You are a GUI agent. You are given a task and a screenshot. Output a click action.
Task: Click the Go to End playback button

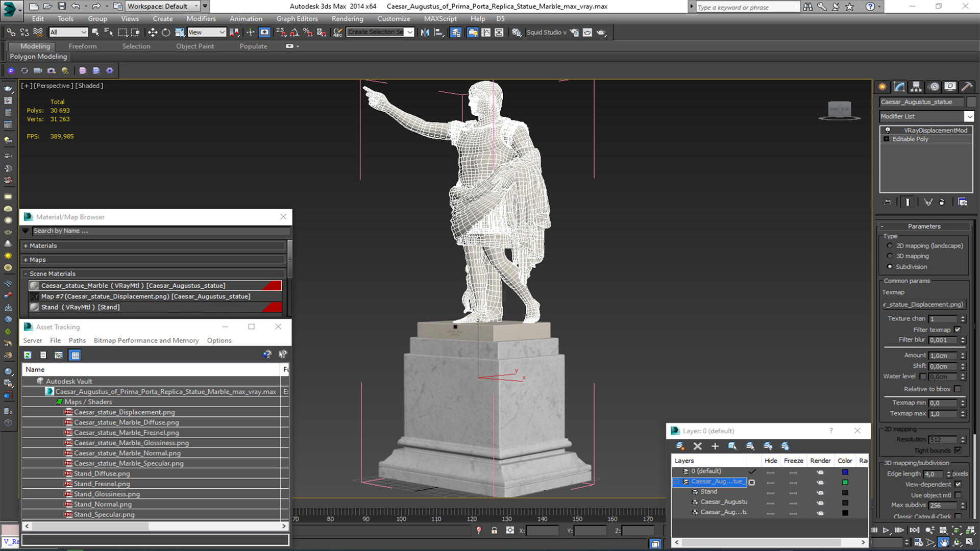click(x=914, y=531)
